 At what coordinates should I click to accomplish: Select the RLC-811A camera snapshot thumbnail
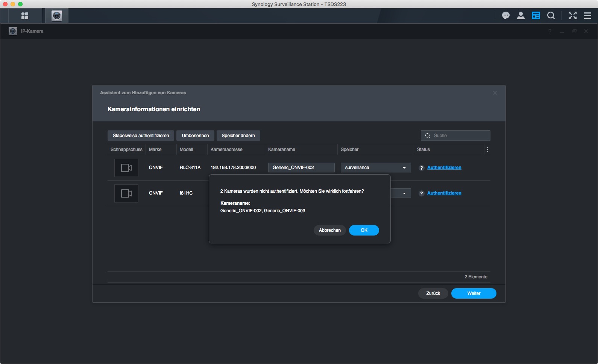[126, 168]
